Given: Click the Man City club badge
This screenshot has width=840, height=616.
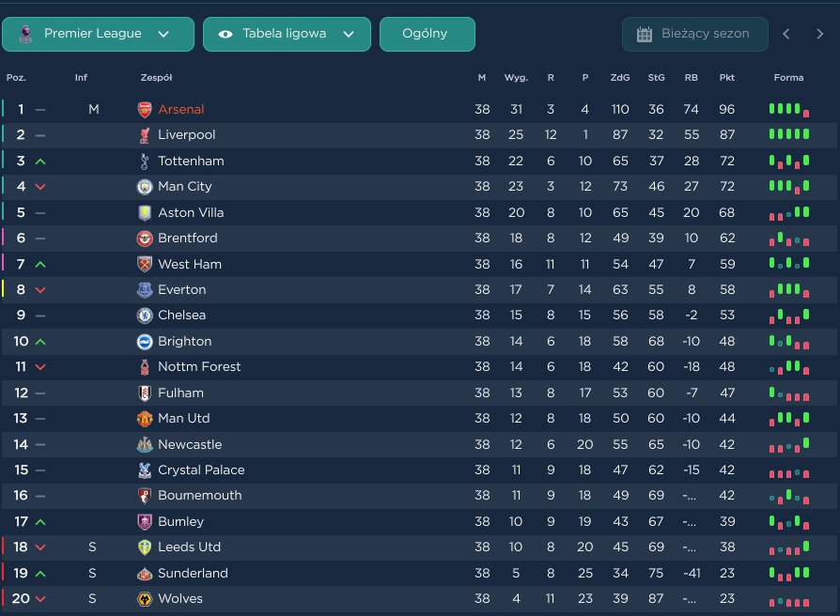Looking at the screenshot, I should 145,187.
